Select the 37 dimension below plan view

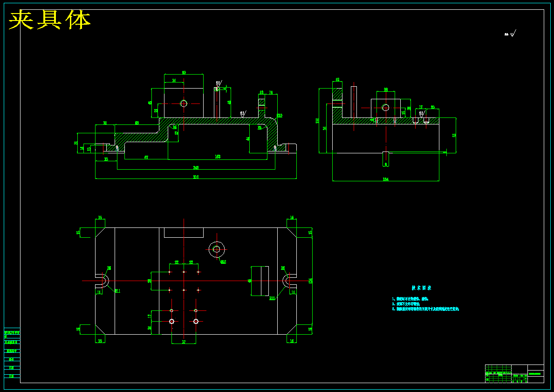[184, 342]
